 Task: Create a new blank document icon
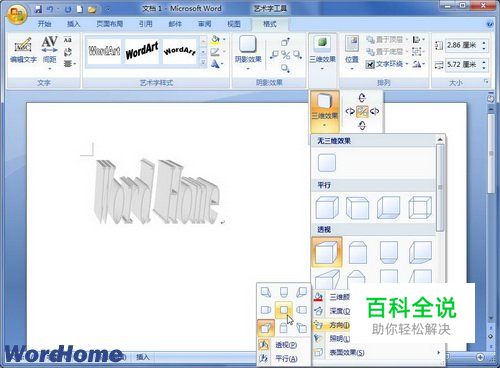tap(79, 9)
